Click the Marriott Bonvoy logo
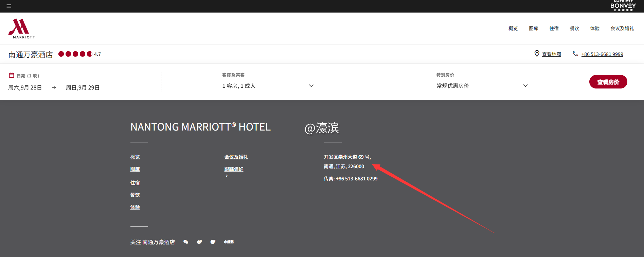Screen dimensions: 644x257 point(623,6)
